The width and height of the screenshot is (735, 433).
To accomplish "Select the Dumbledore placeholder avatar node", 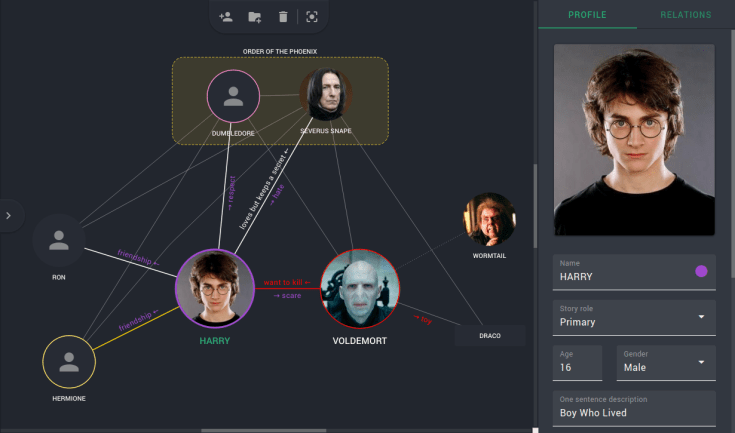I will coord(233,97).
